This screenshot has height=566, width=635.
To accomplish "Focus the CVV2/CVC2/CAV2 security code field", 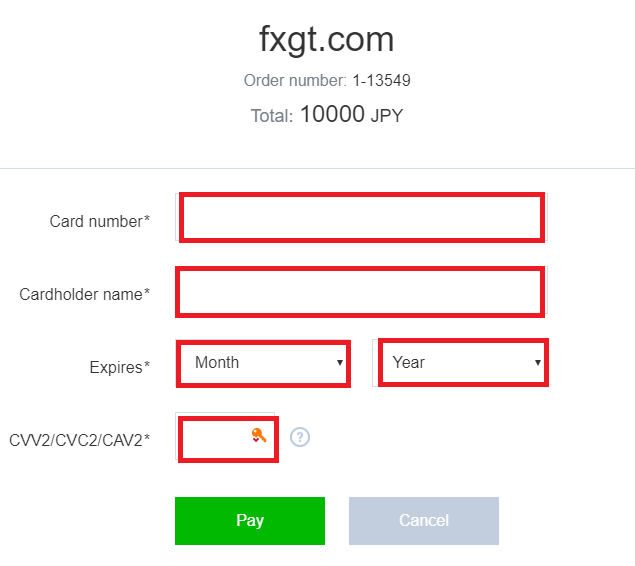I will (x=215, y=438).
